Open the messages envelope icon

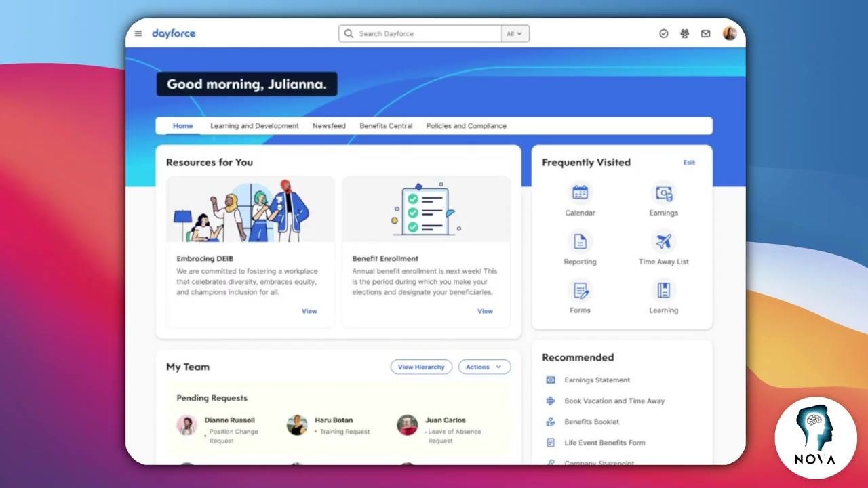coord(706,33)
